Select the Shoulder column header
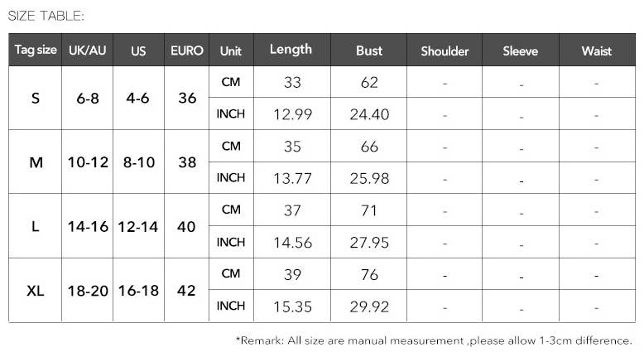This screenshot has height=357, width=644. coord(445,51)
